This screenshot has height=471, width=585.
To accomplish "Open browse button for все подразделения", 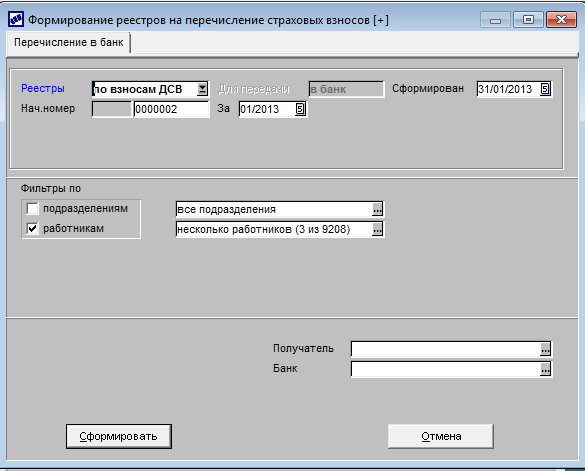I will coord(377,209).
